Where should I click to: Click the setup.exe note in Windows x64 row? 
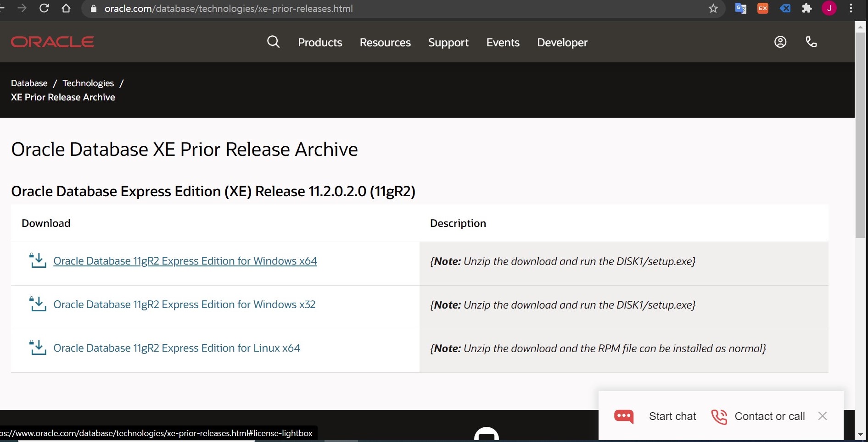click(x=563, y=261)
